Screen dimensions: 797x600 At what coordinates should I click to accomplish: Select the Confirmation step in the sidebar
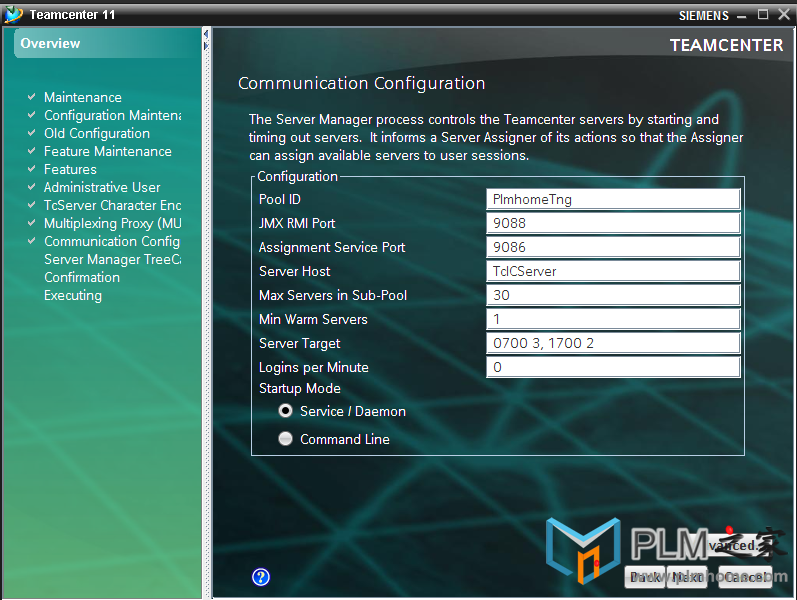(82, 277)
